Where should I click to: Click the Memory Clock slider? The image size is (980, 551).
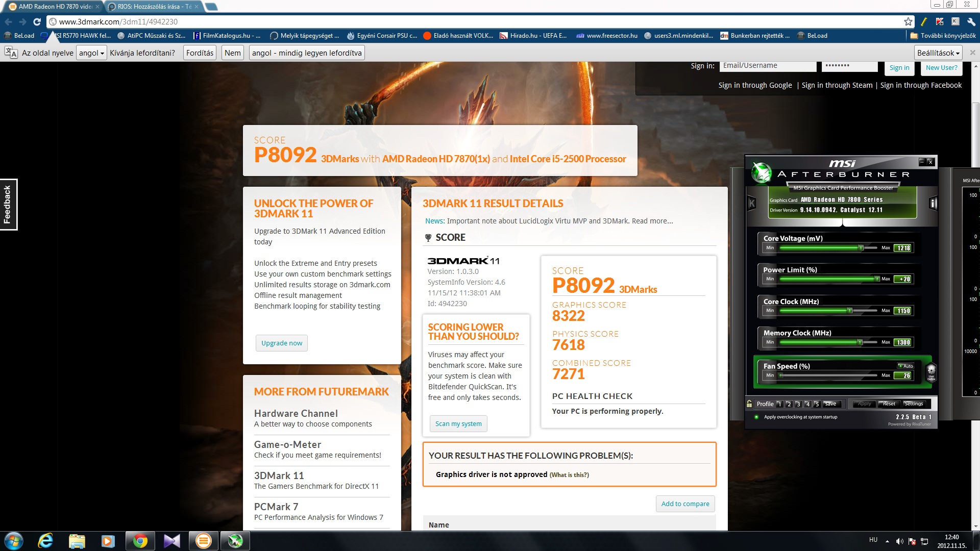(828, 342)
